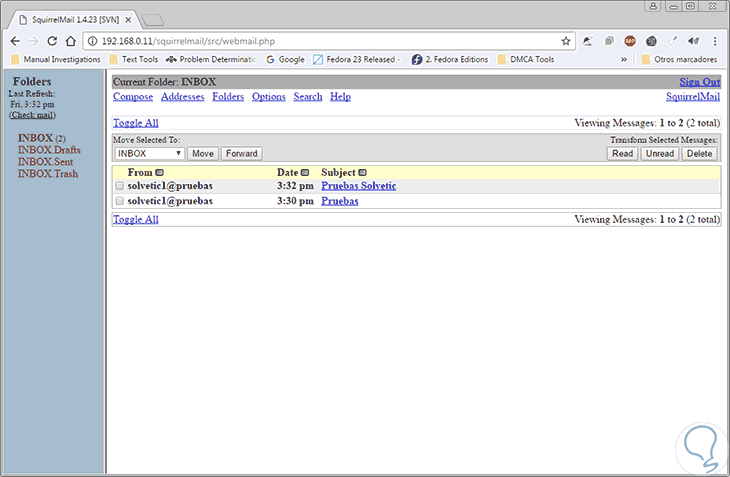Open the Otros marcadores bookmark folder
The width and height of the screenshot is (730, 477).
[679, 60]
